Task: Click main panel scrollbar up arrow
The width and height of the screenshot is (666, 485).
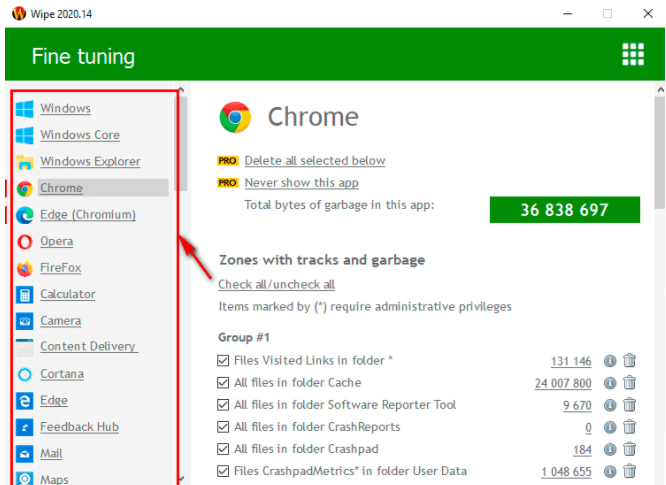Action: 660,90
